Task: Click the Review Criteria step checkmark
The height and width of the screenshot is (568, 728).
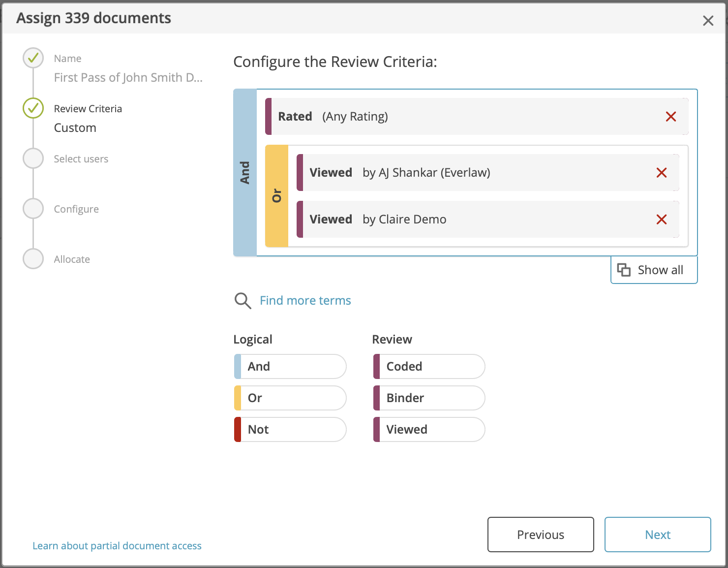Action: pyautogui.click(x=32, y=108)
